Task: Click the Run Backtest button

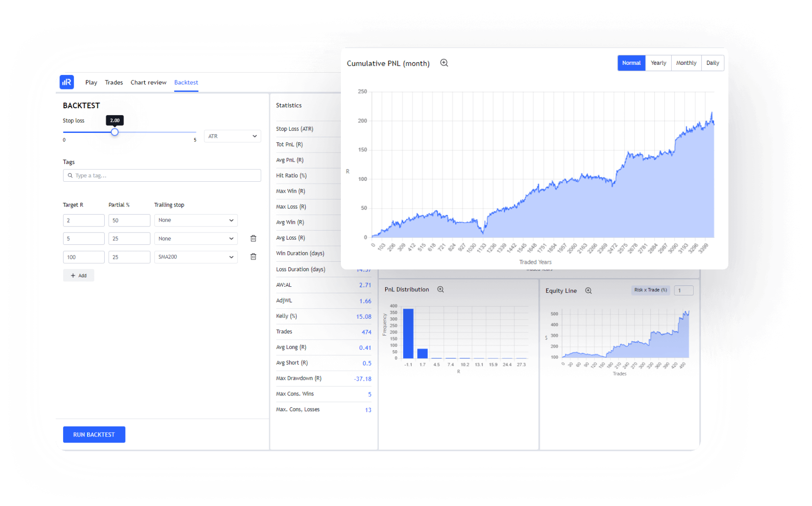Action: click(94, 434)
